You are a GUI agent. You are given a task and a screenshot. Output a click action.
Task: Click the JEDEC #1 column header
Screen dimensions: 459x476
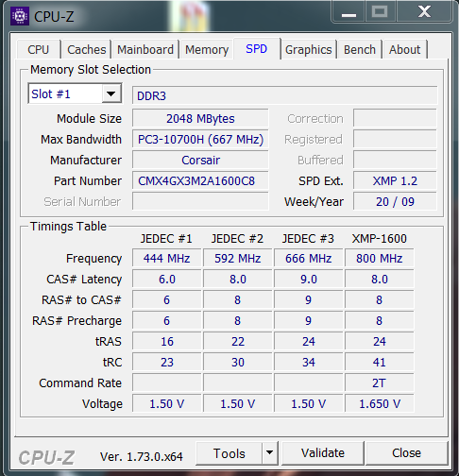[166, 239]
